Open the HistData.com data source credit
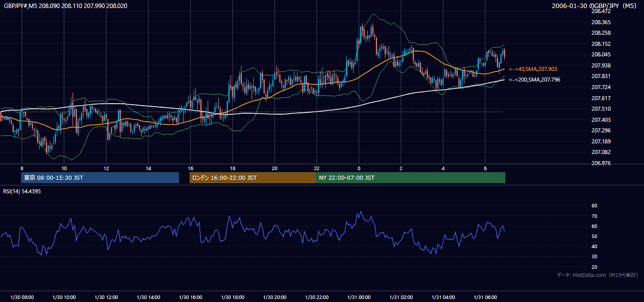 pos(598,275)
